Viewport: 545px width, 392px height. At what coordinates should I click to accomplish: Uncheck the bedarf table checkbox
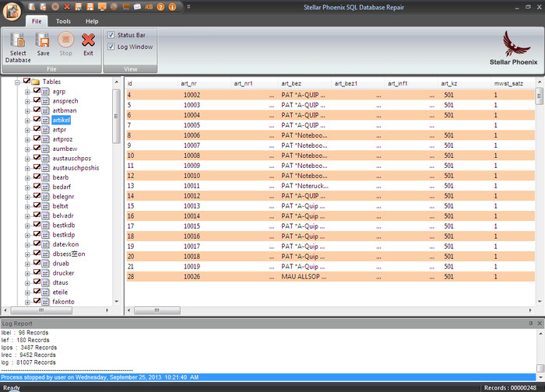click(37, 186)
